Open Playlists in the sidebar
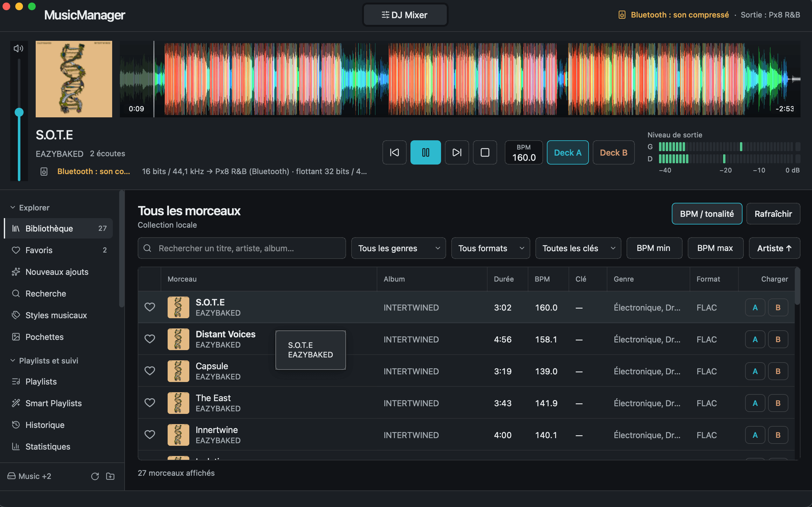The image size is (812, 507). (58, 382)
